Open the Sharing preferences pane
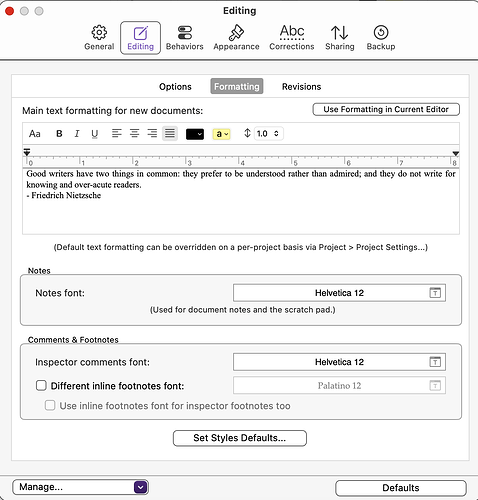 pos(340,38)
